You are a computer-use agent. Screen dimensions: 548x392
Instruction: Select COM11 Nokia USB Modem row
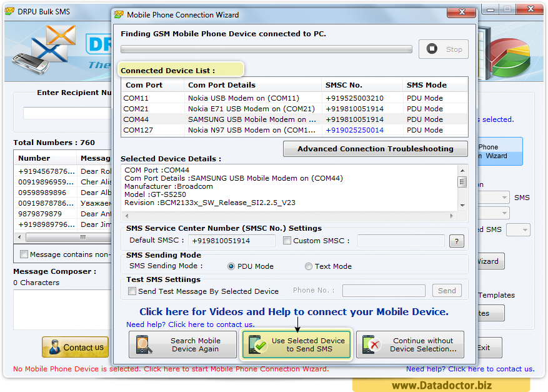[x=294, y=98]
